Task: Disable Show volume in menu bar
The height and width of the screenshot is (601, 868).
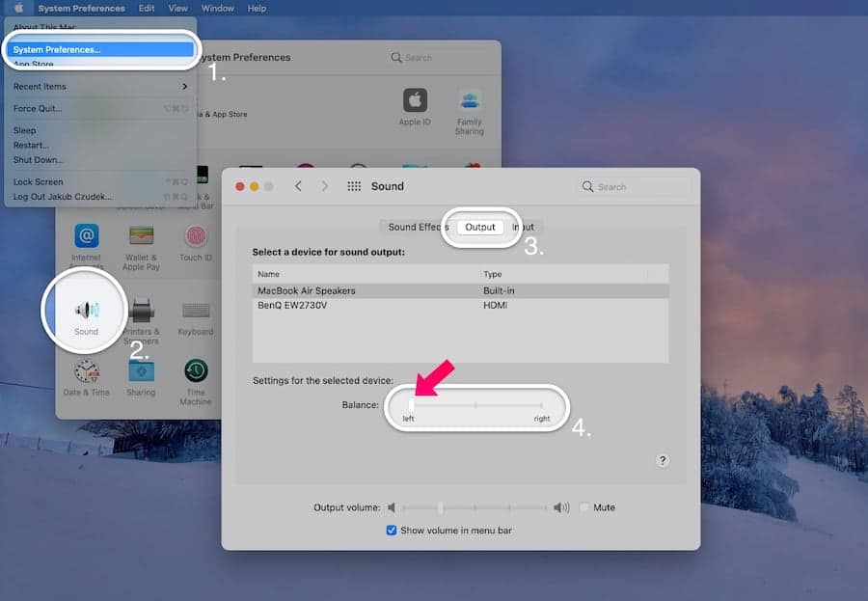Action: 391,530
